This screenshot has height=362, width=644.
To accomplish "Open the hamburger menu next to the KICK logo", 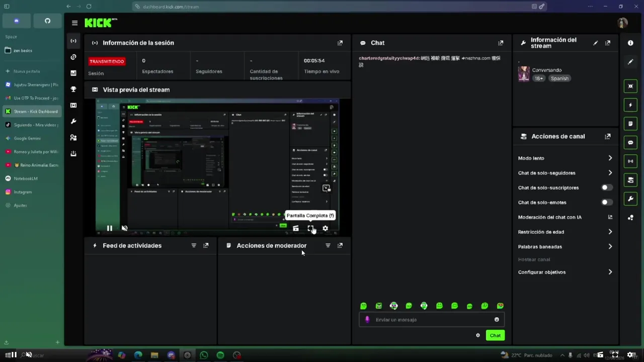I will pos(74,23).
